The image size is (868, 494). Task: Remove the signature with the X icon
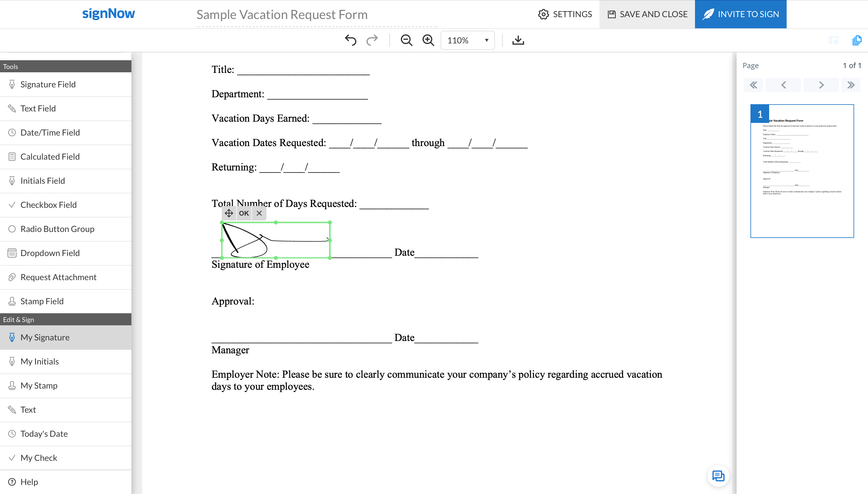pos(259,213)
